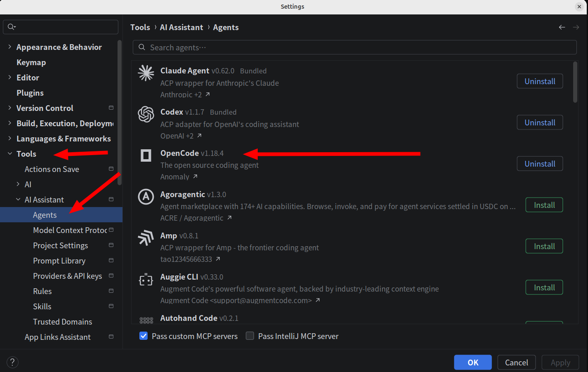588x372 pixels.
Task: Click the project-level icon next to Version Control
Action: click(x=111, y=108)
